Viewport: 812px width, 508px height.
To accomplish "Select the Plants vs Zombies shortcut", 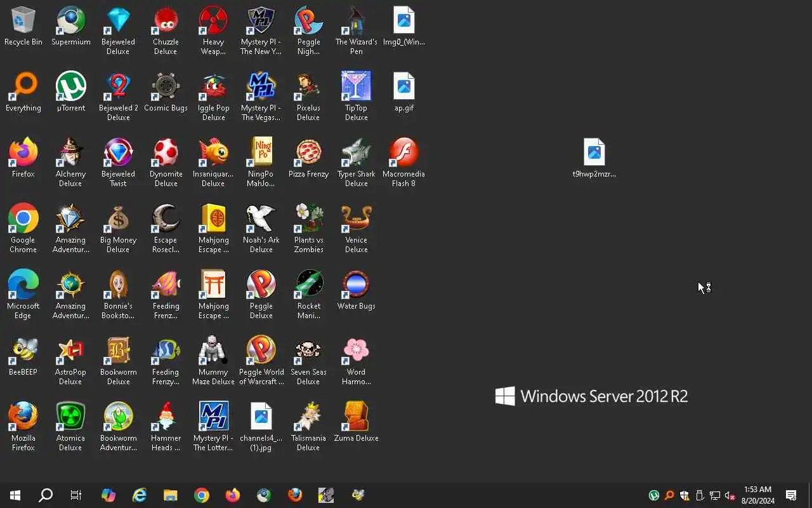I will pyautogui.click(x=308, y=229).
